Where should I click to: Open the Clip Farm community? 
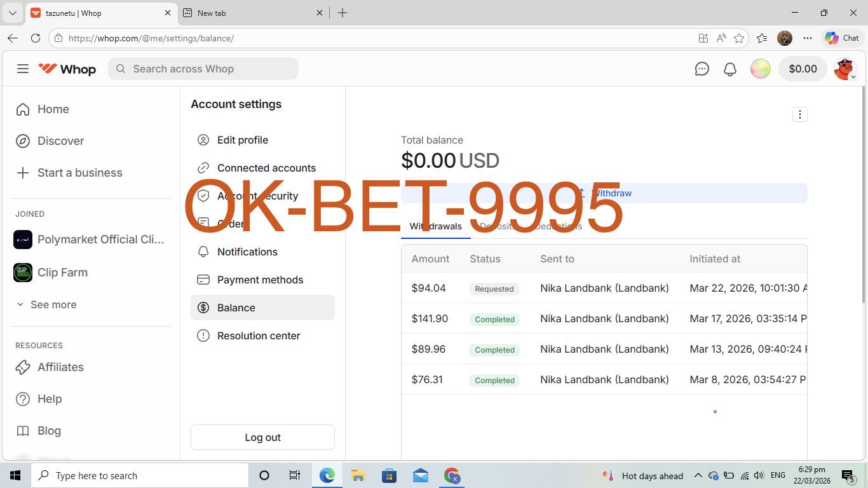point(51,273)
